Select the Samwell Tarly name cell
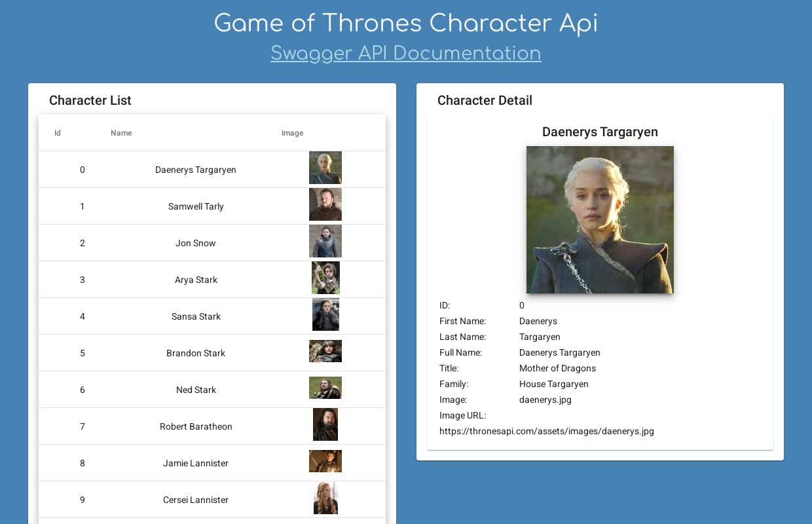Viewport: 812px width, 524px height. (x=196, y=206)
